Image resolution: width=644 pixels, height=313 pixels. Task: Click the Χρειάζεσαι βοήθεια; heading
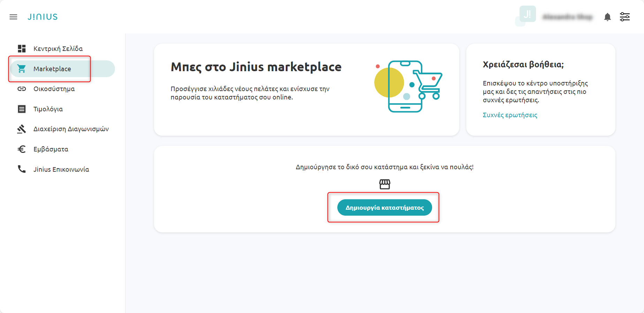tap(523, 65)
